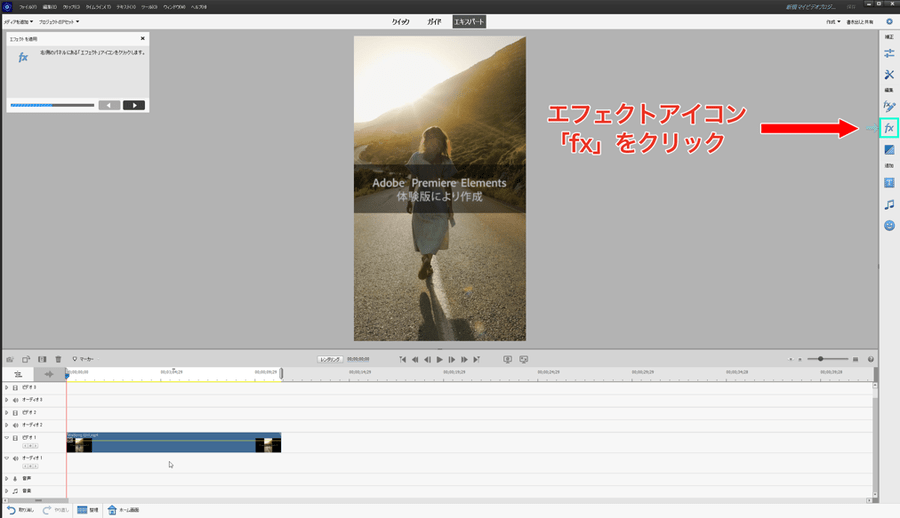Click next arrow in guided tip panel
The height and width of the screenshot is (518, 900).
(134, 105)
